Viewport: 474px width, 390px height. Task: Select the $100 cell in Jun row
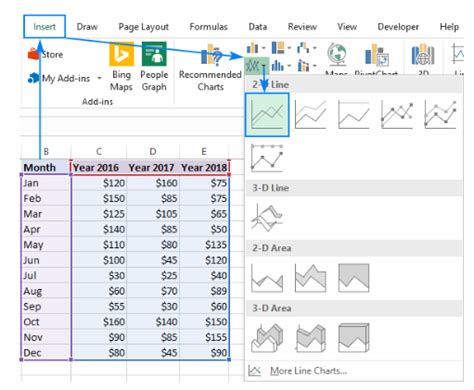pyautogui.click(x=99, y=260)
